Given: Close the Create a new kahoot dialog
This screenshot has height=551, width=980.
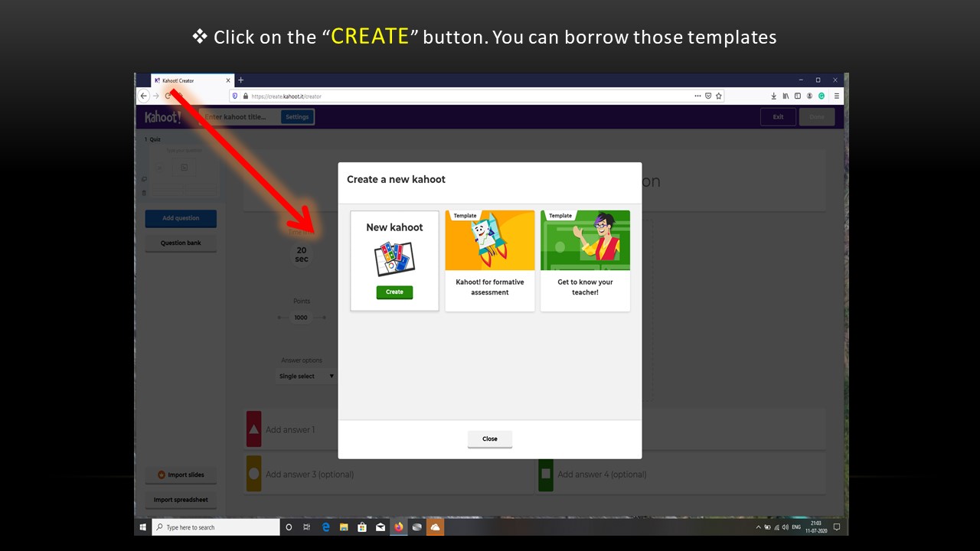Looking at the screenshot, I should 490,439.
